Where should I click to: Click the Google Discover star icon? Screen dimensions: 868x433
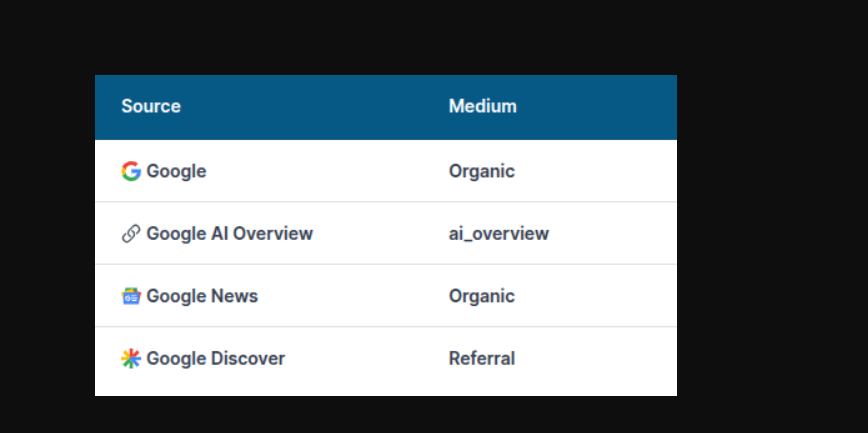pos(131,359)
